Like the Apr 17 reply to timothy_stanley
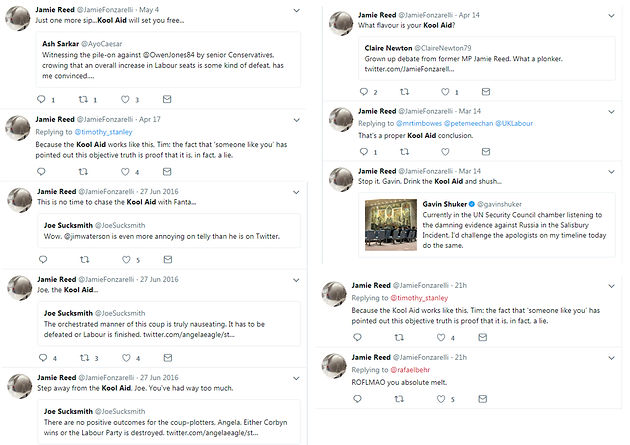630x445 pixels. click(x=125, y=172)
